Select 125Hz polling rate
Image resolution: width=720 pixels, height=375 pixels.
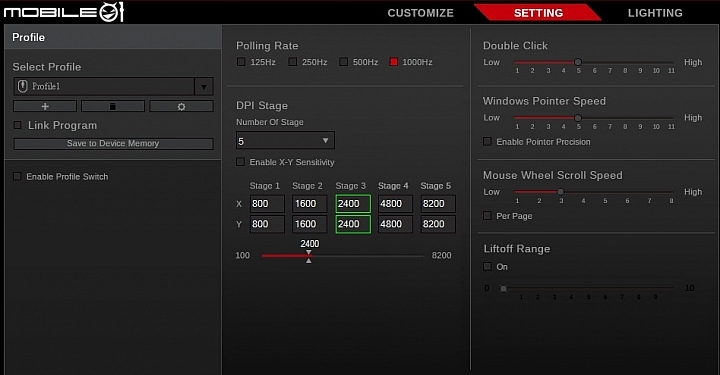pos(241,62)
